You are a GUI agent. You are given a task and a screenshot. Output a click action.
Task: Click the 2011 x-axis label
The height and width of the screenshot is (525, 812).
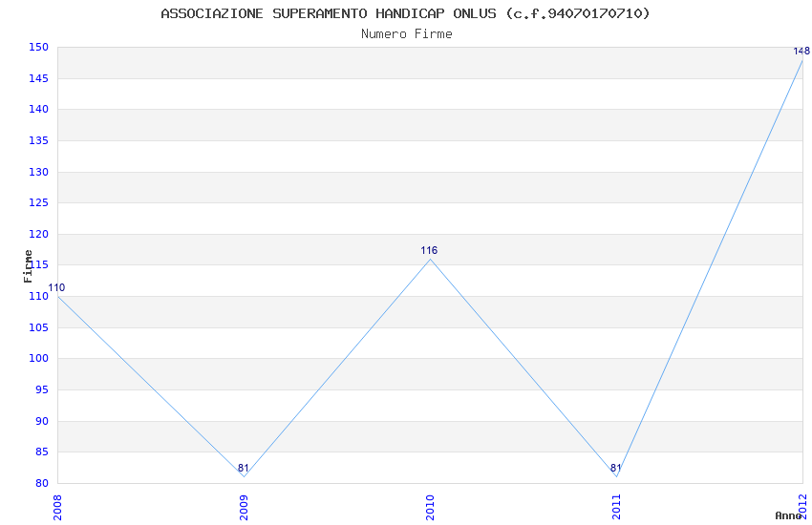[x=616, y=507]
